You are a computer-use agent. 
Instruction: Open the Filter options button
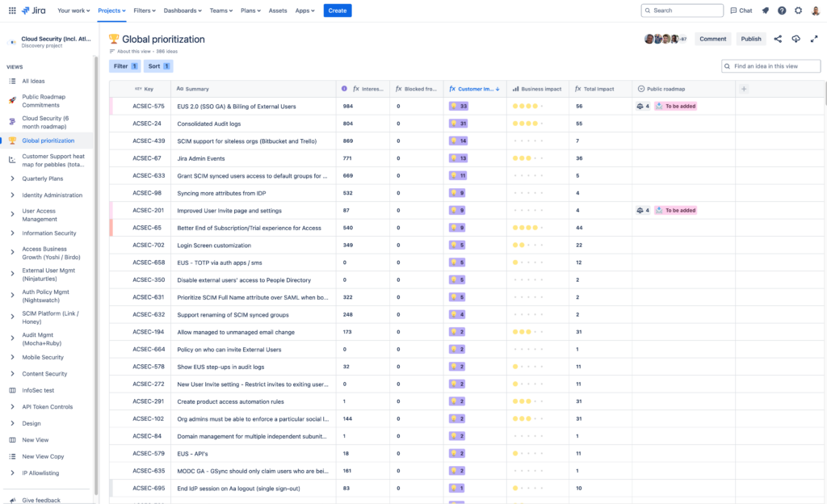pos(125,66)
